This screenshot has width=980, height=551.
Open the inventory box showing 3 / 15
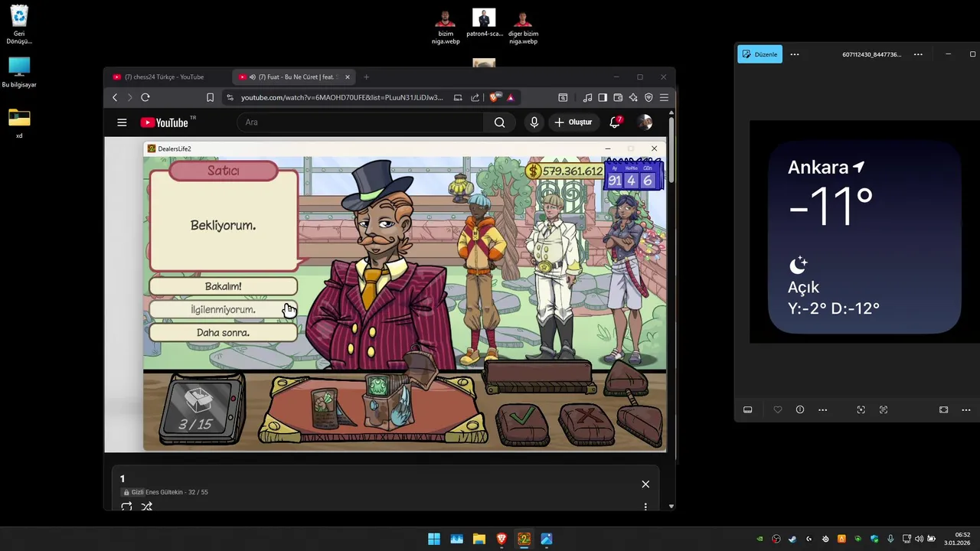coord(202,409)
